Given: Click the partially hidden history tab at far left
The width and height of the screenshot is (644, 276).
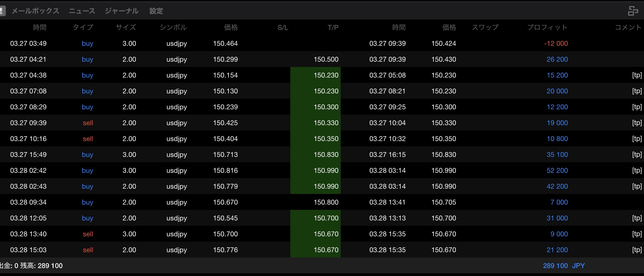Looking at the screenshot, I should (x=2, y=11).
